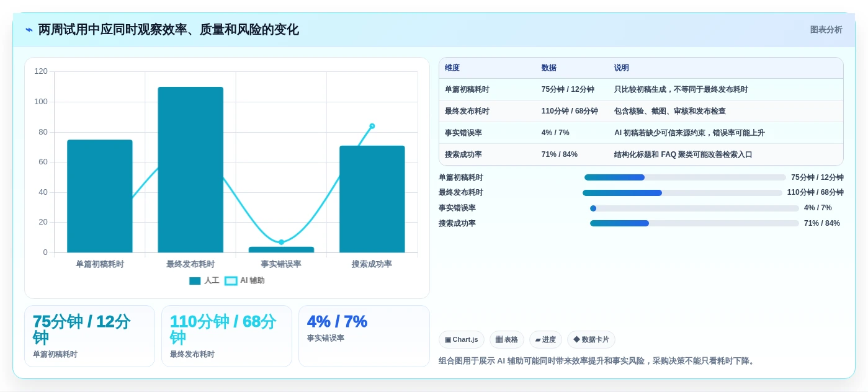
Task: Click the 组合图用于展示 caption text
Action: click(597, 361)
